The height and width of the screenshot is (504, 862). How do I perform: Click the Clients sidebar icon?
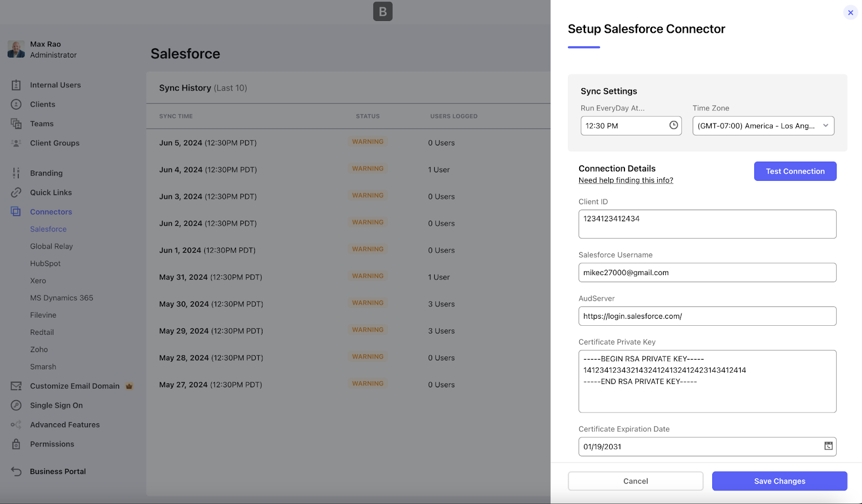pos(16,104)
